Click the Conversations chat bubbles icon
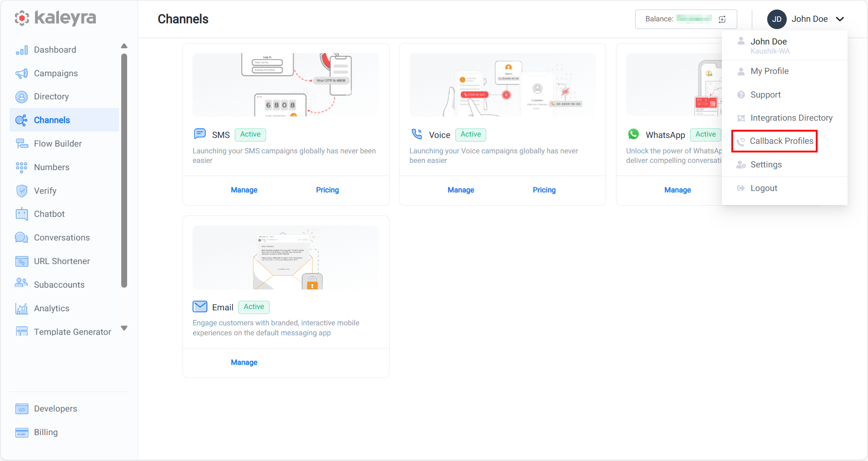The image size is (868, 461). (x=22, y=238)
